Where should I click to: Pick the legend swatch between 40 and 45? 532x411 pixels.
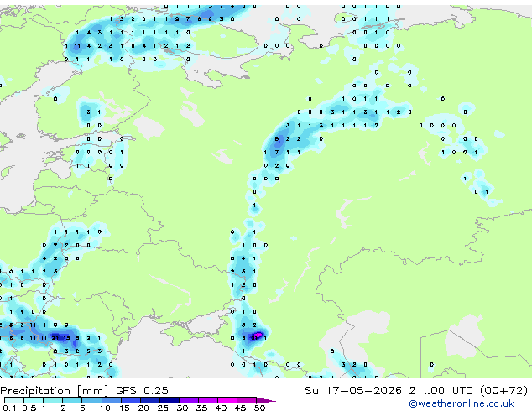[227, 400]
